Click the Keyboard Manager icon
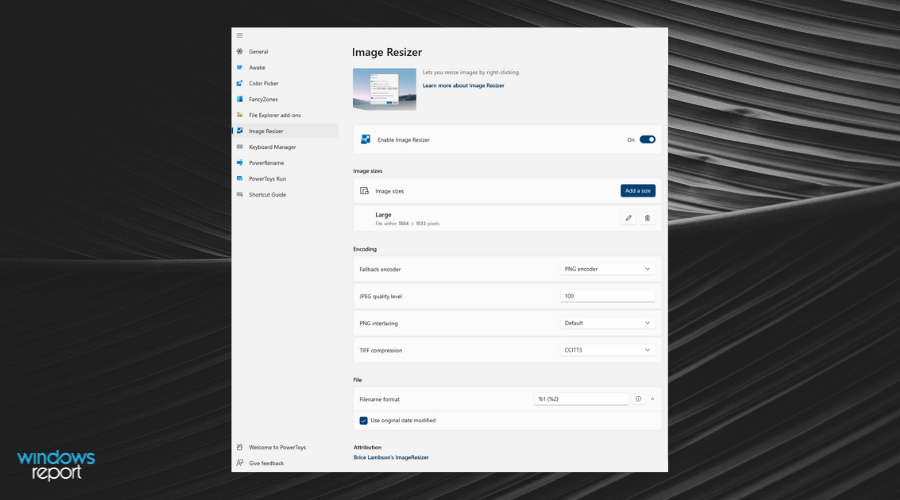This screenshot has height=500, width=900. [240, 147]
